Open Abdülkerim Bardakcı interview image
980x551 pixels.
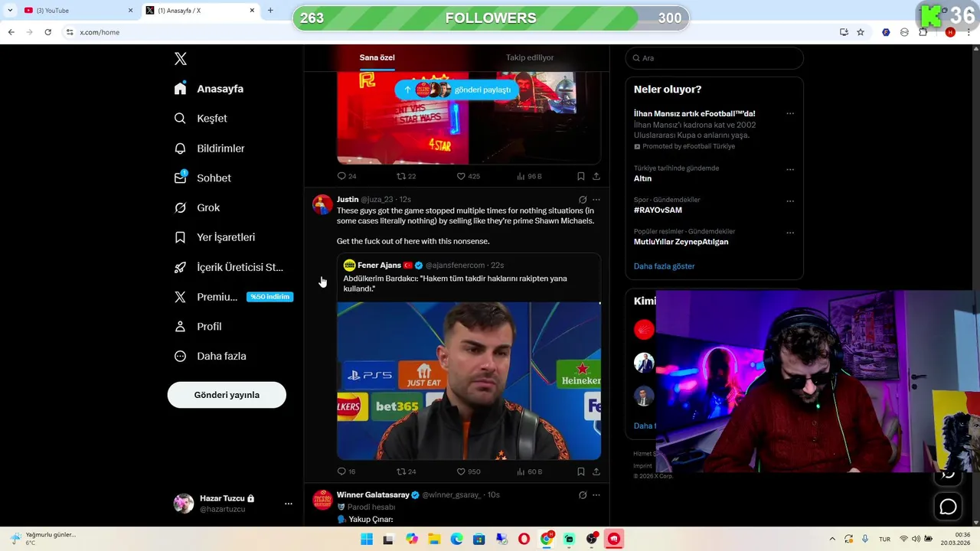pyautogui.click(x=469, y=381)
